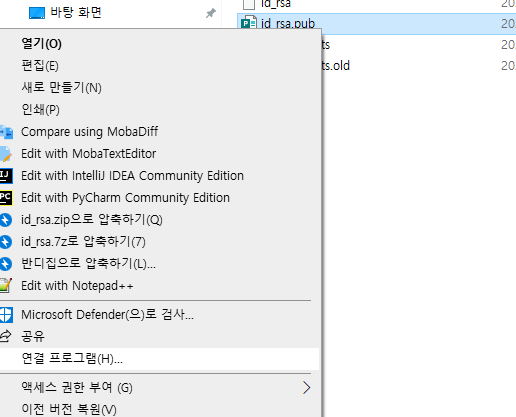Open 바탕 화면 in navigation pane
The image size is (516, 417).
pos(76,13)
